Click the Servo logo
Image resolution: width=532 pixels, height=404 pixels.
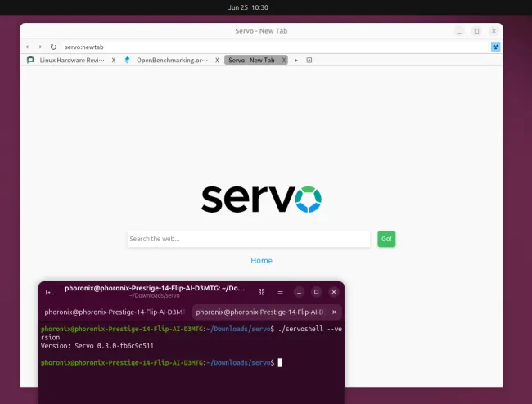(261, 200)
